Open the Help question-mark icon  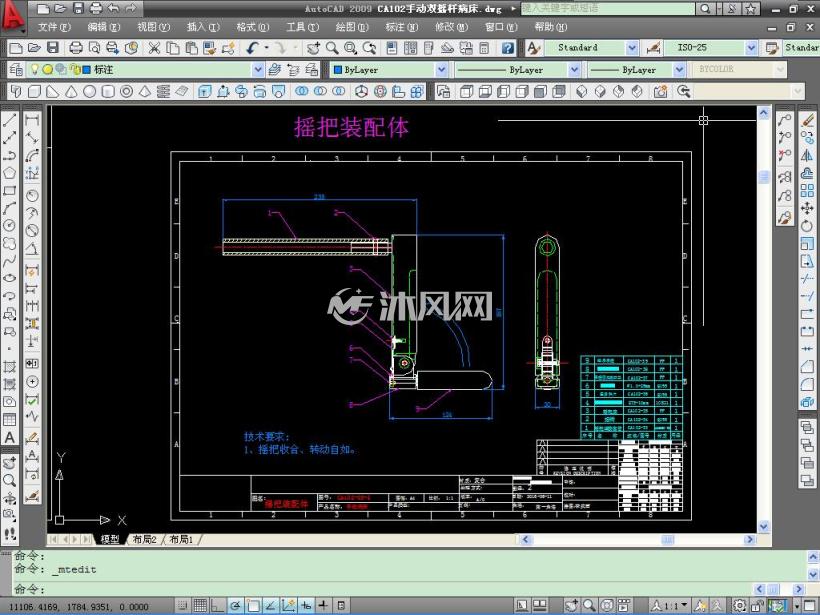507,48
